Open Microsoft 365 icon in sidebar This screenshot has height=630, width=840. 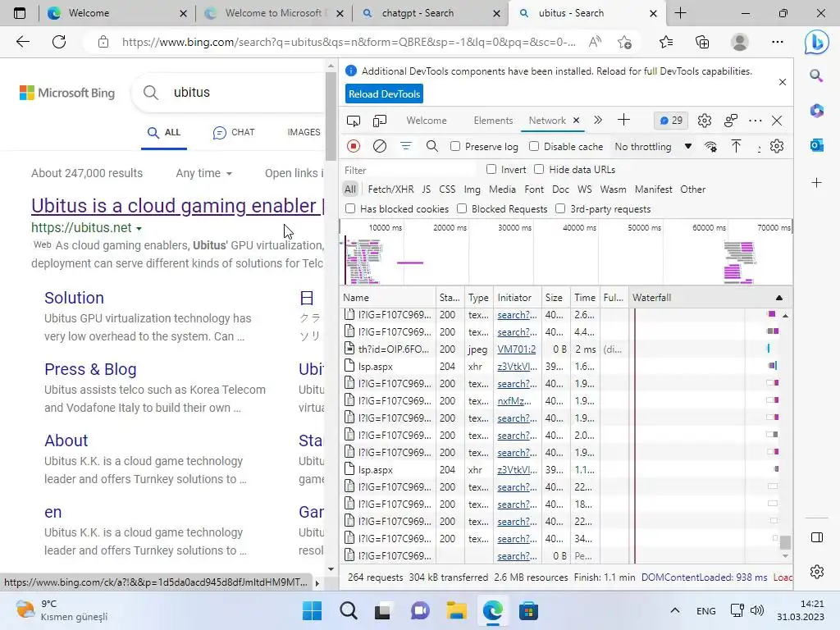pos(816,111)
